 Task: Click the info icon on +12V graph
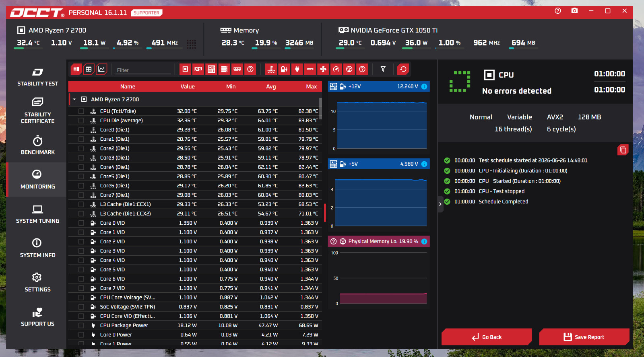[424, 86]
